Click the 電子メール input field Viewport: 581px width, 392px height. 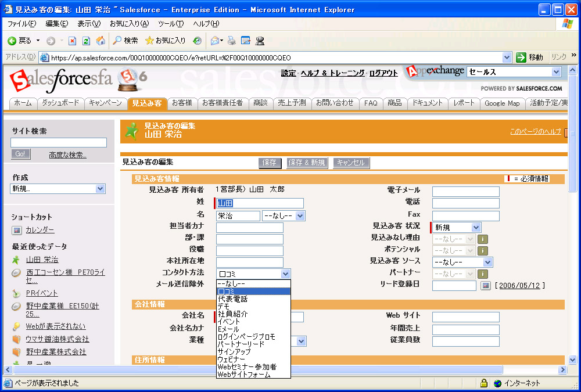coord(466,192)
